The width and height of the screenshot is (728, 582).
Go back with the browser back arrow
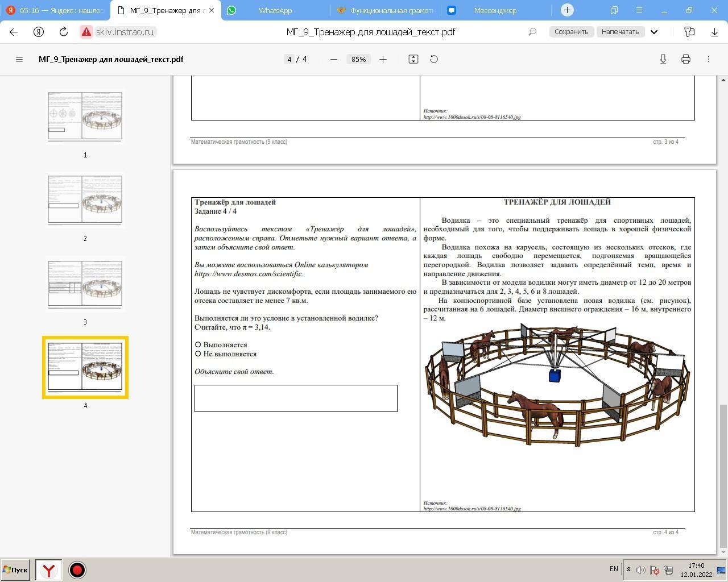tap(14, 32)
